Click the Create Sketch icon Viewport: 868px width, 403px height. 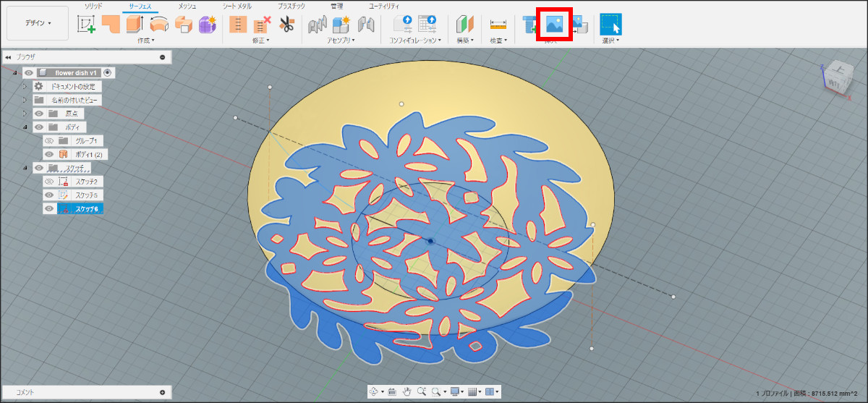coord(87,24)
